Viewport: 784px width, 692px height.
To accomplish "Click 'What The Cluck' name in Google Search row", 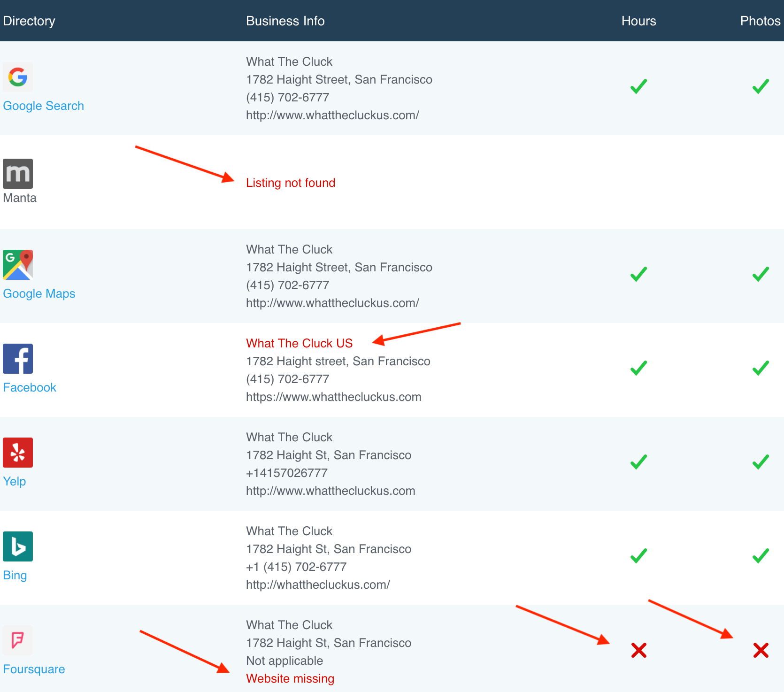I will 289,62.
